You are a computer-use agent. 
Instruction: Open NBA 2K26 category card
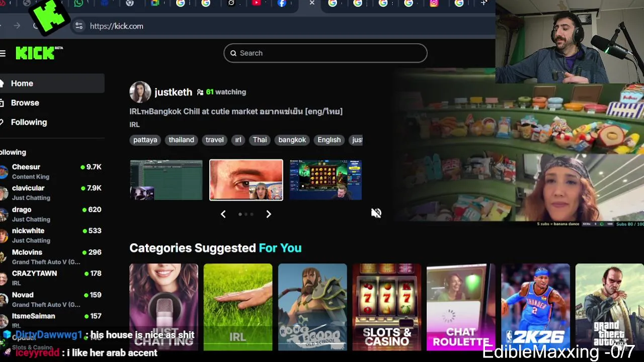click(x=535, y=307)
